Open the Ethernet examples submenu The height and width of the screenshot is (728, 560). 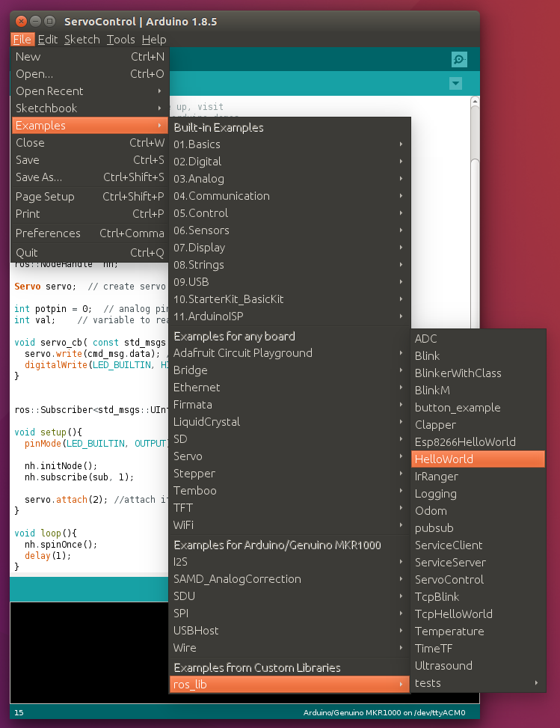[x=289, y=388]
